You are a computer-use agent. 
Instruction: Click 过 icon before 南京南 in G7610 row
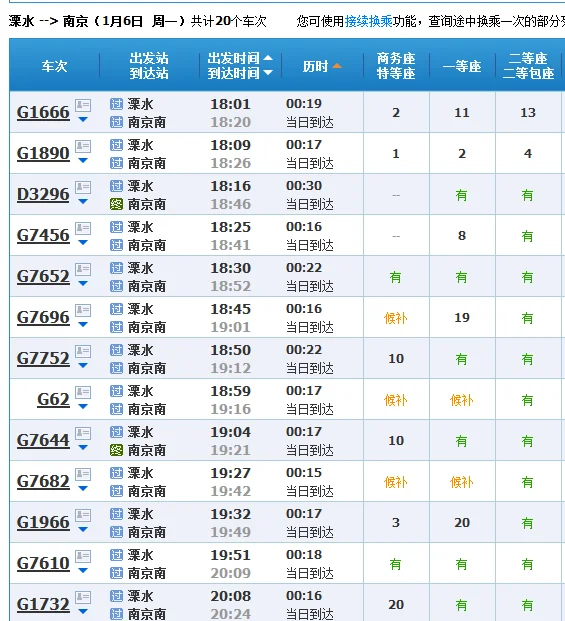point(116,573)
